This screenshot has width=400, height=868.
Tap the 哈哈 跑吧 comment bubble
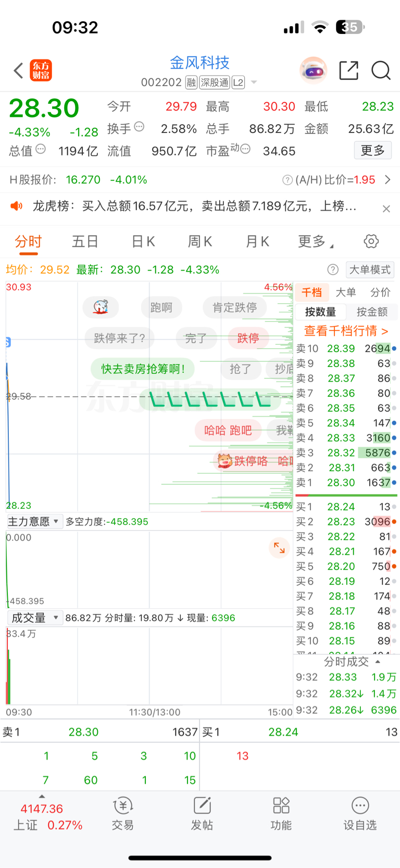(x=228, y=430)
